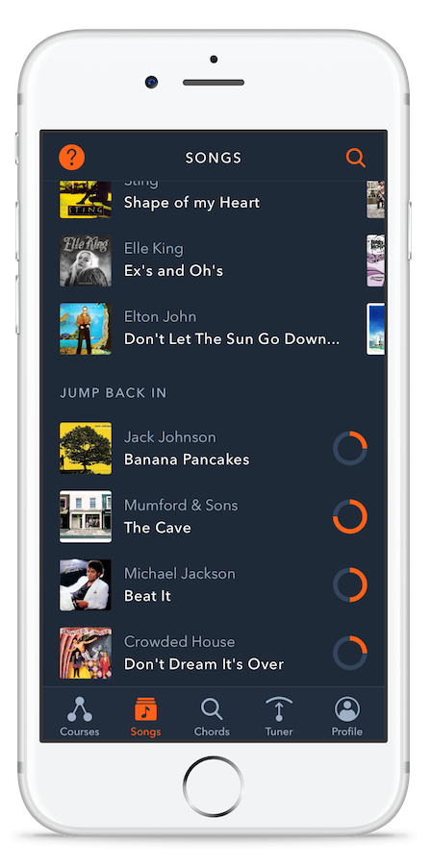The image size is (431, 868).
Task: Tap the Banana Pancakes progress ring
Action: click(x=350, y=448)
